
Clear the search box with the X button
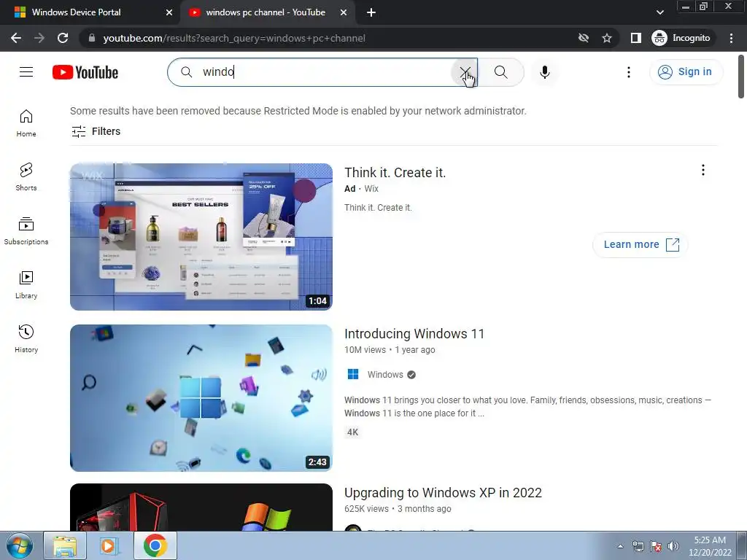465,72
